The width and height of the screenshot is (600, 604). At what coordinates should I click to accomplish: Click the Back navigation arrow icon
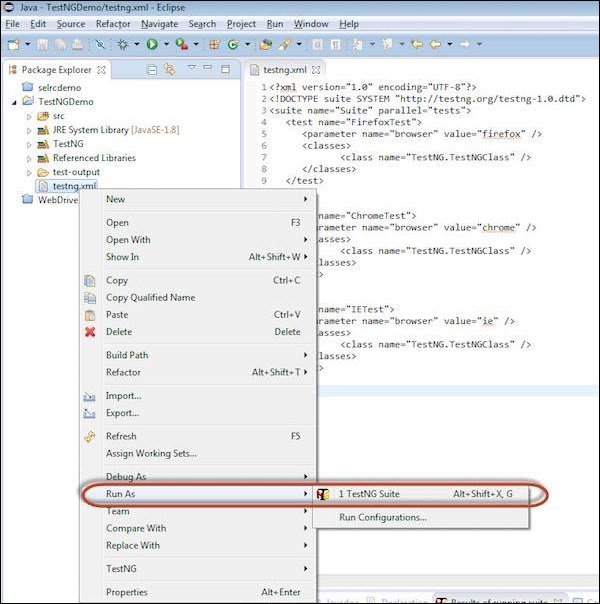click(436, 44)
